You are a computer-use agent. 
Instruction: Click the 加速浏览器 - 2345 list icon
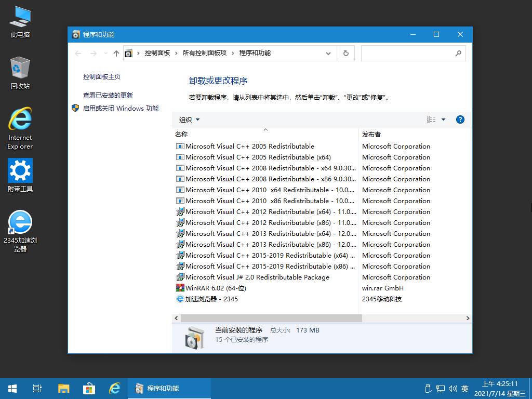point(180,299)
